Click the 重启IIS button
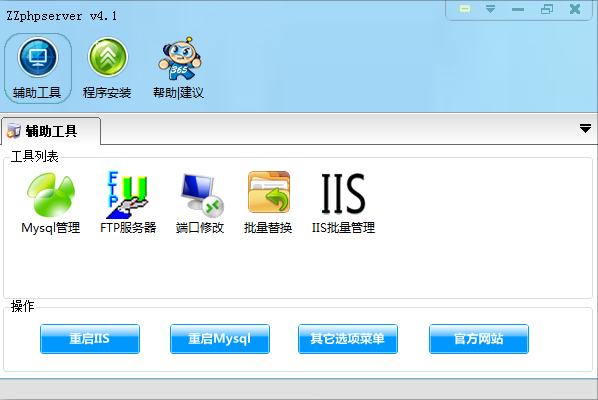598x400 pixels. [x=90, y=339]
